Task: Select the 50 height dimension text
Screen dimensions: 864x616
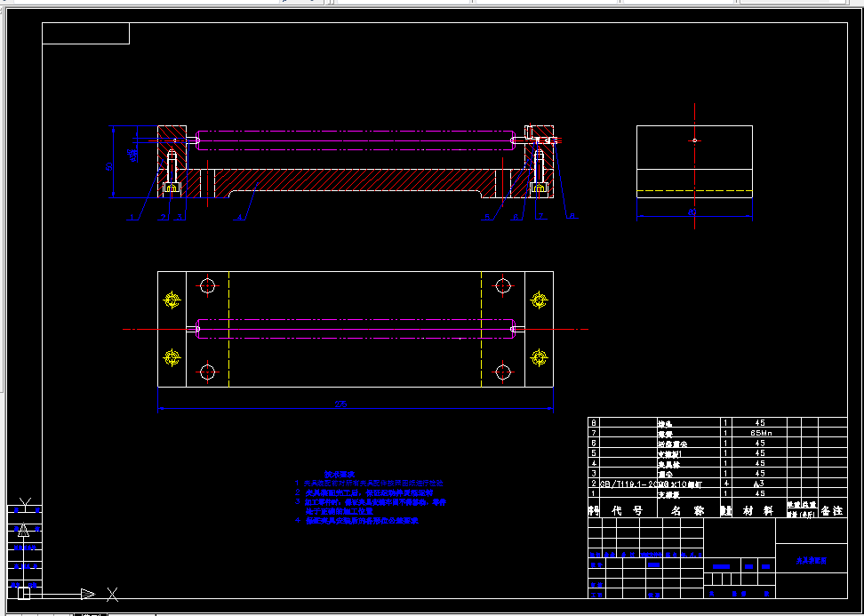Action: 109,166
